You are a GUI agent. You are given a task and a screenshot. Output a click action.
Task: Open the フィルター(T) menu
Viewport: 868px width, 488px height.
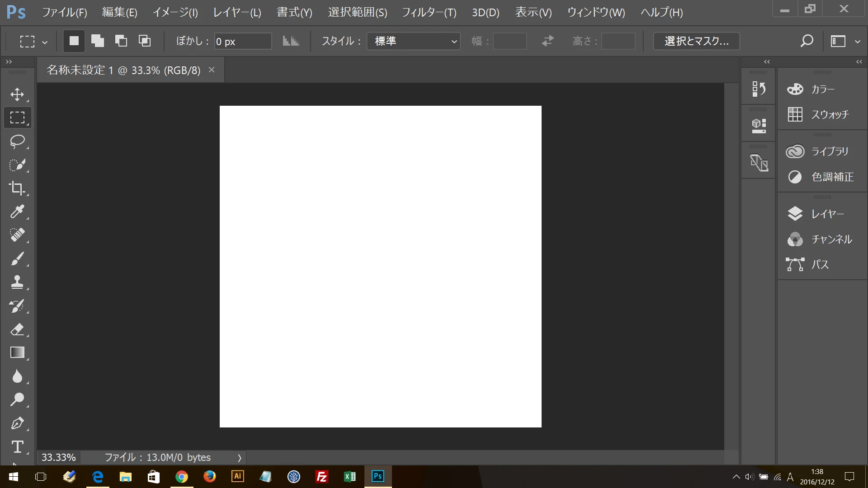[x=429, y=12]
